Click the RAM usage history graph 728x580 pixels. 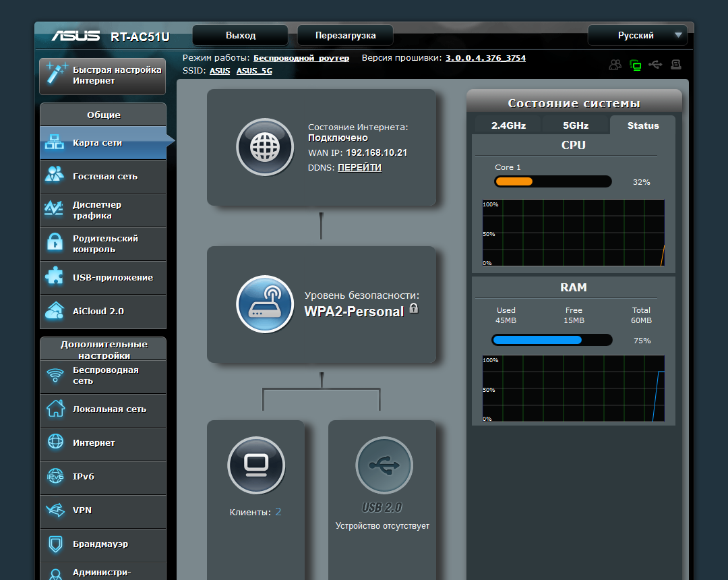click(574, 388)
